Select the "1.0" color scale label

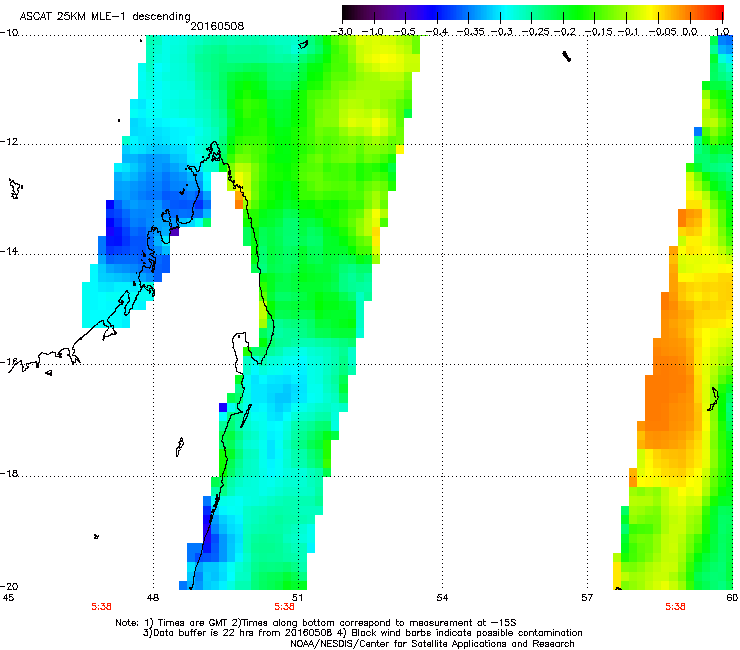722,32
